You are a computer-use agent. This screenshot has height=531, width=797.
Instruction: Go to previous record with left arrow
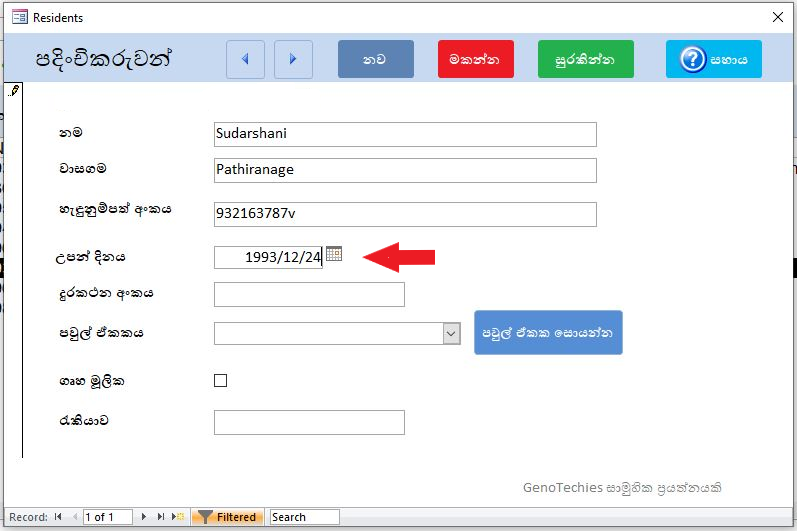(x=246, y=59)
